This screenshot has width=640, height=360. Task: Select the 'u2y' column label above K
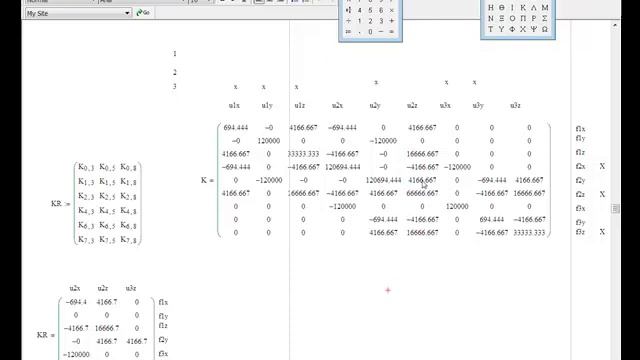pos(375,105)
